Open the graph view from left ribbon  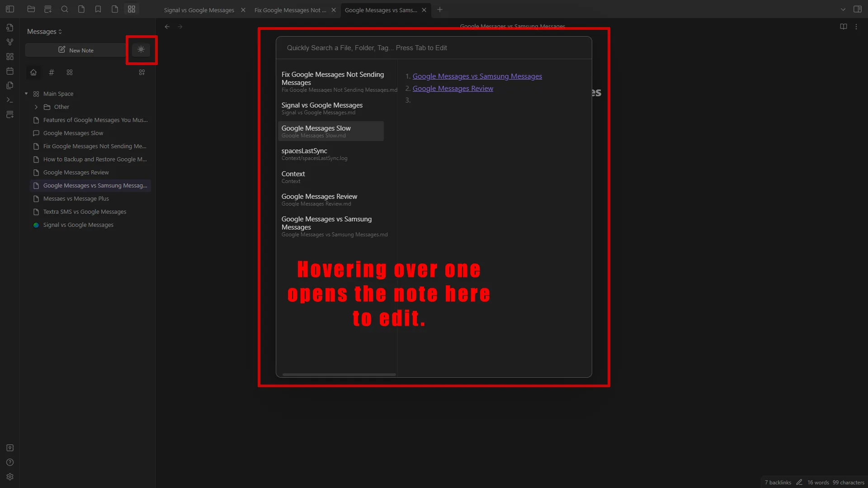click(10, 42)
